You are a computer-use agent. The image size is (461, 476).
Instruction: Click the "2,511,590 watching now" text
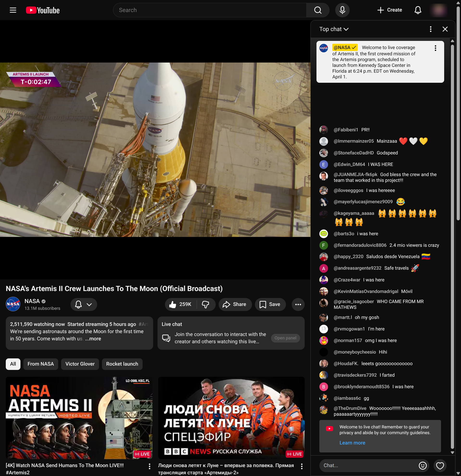click(37, 324)
